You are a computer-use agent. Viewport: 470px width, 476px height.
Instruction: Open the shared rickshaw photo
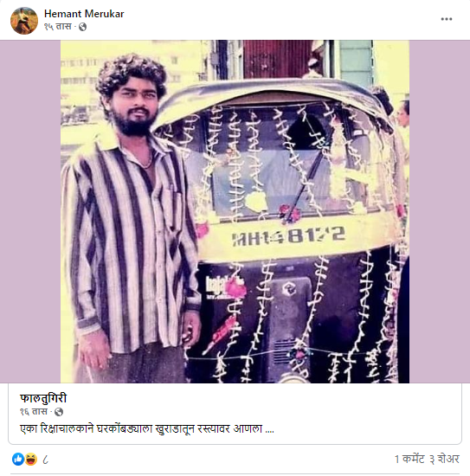pyautogui.click(x=235, y=211)
